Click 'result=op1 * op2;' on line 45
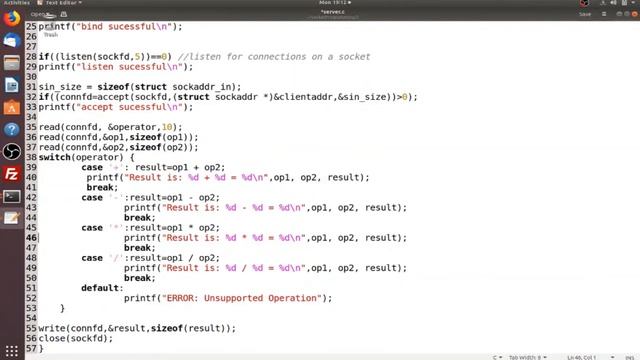This screenshot has width=640, height=360. (x=175, y=228)
